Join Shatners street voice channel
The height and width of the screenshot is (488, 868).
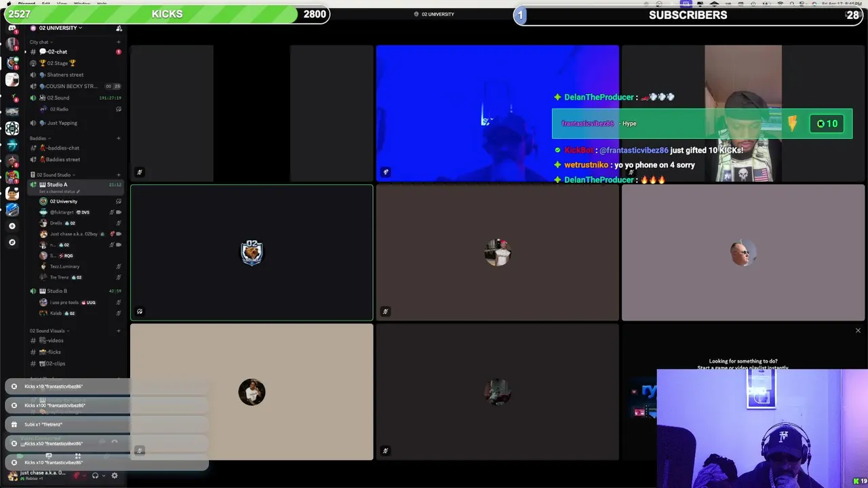coord(75,75)
